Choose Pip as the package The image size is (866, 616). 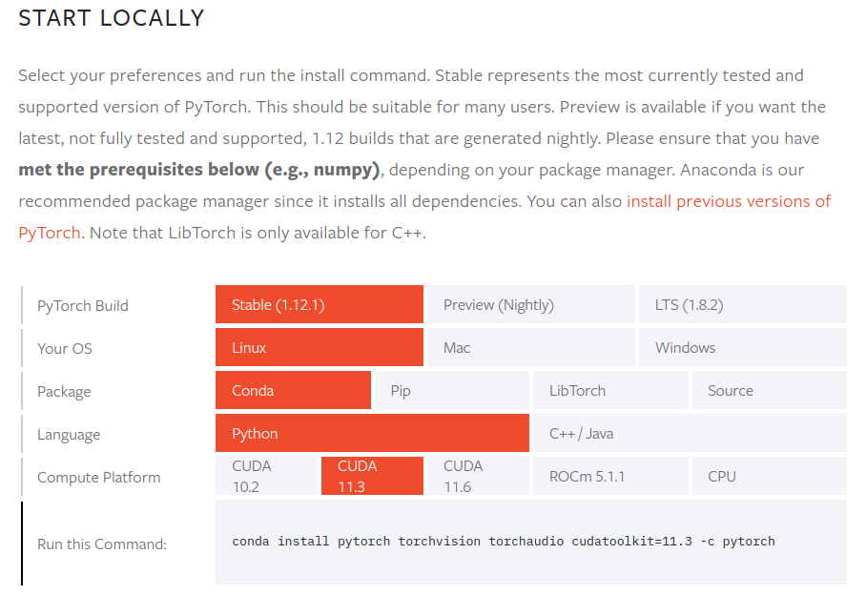click(450, 391)
